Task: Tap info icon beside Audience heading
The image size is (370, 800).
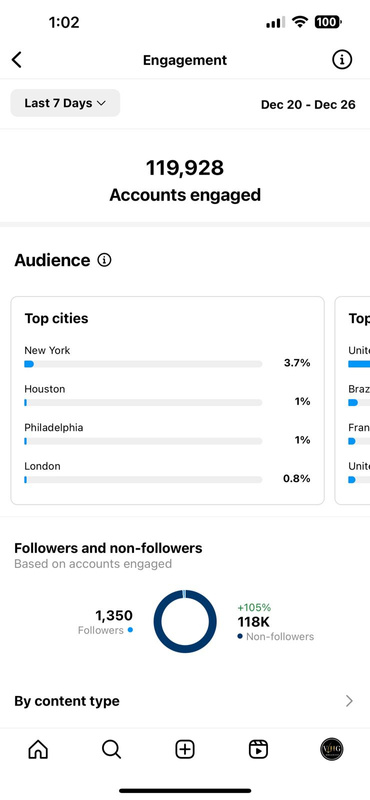Action: (104, 260)
